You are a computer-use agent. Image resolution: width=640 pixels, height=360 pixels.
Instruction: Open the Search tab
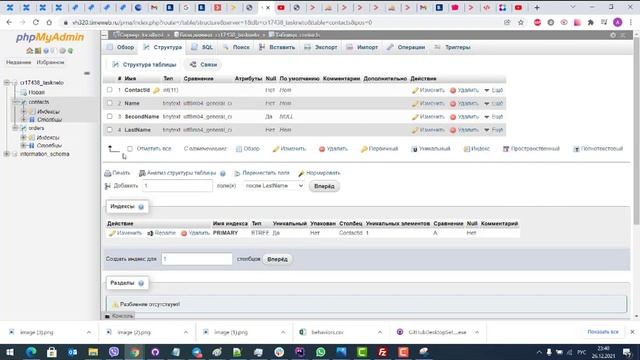(x=236, y=47)
